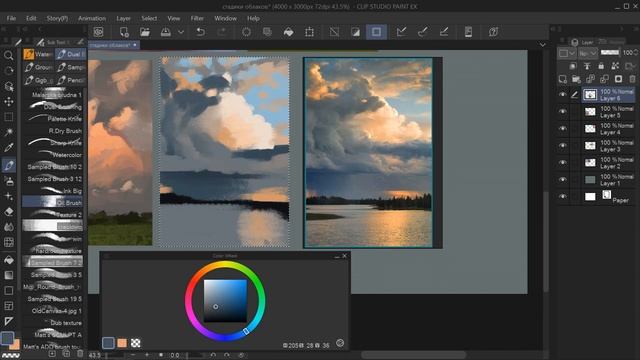Hide Layer 4 with eye icon
The height and width of the screenshot is (360, 640).
562,129
